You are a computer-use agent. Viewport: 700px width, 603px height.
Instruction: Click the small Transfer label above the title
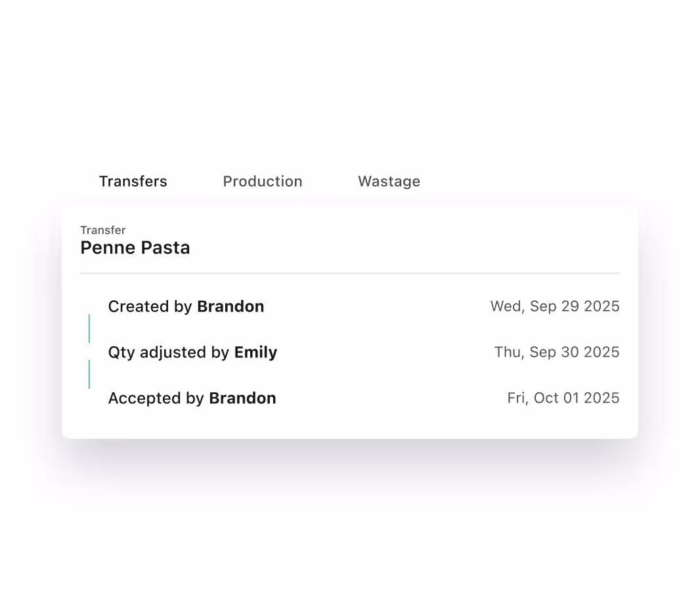[x=103, y=230]
